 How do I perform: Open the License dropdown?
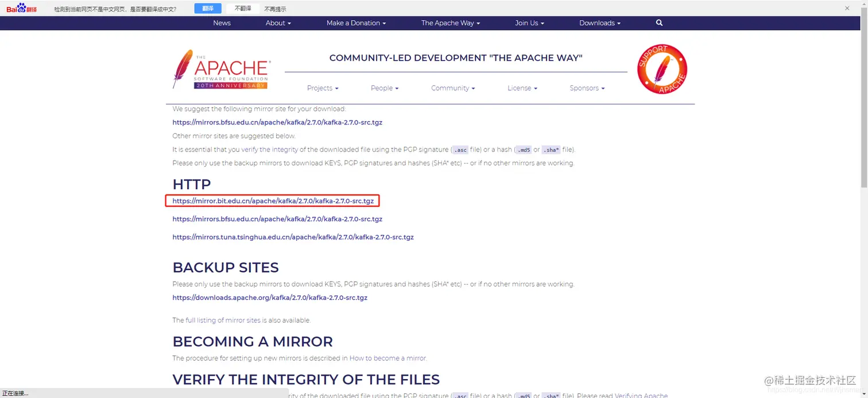[522, 88]
